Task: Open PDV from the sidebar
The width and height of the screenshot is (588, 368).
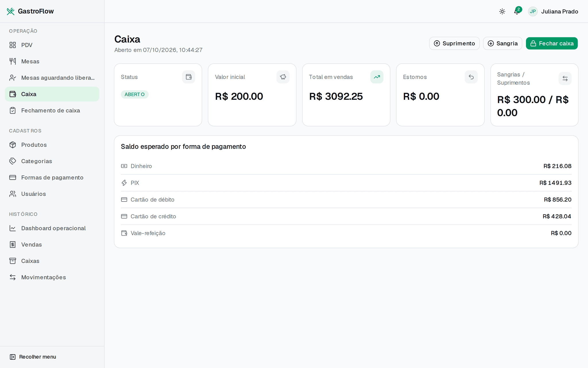Action: pos(52,45)
